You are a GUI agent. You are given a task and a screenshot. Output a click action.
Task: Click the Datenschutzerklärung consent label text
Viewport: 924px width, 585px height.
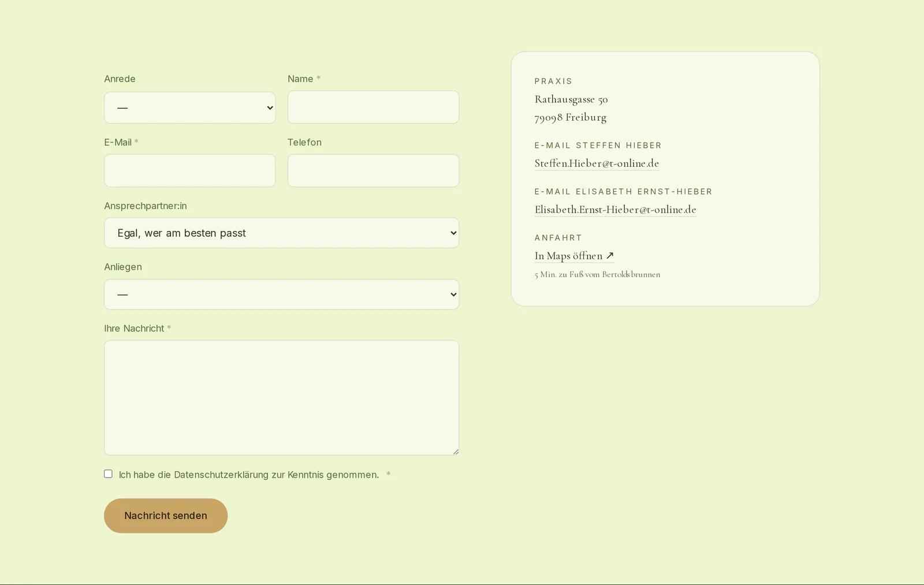tap(249, 475)
